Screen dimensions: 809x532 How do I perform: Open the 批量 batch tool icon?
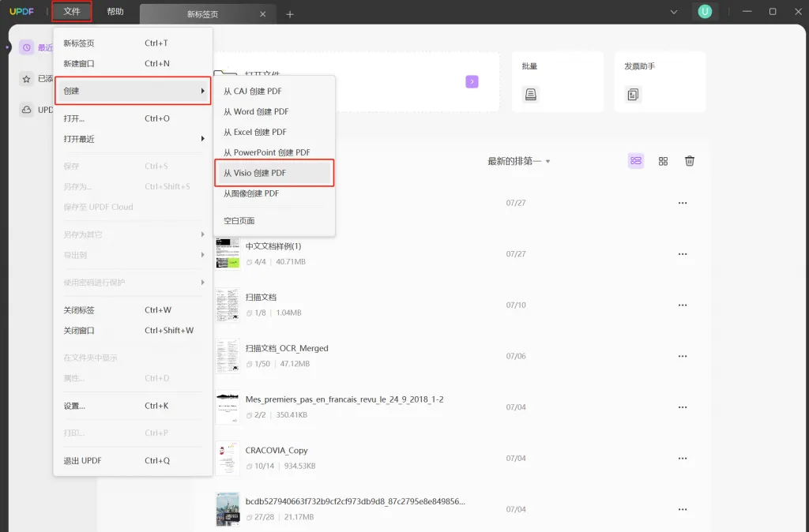click(531, 95)
